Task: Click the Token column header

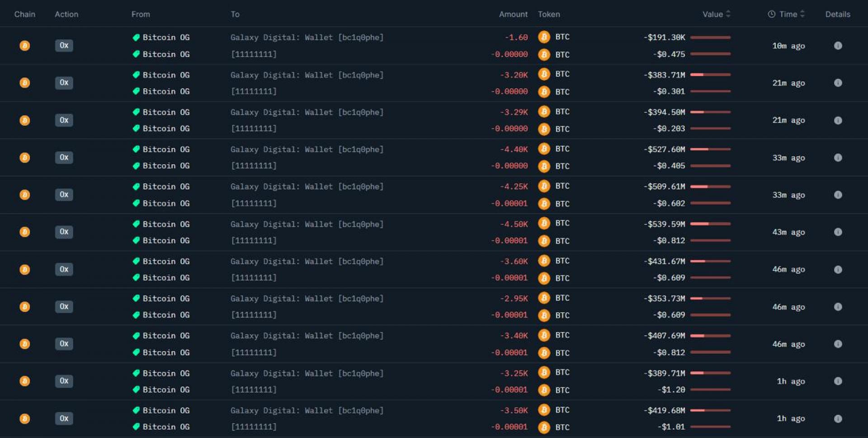Action: 549,14
